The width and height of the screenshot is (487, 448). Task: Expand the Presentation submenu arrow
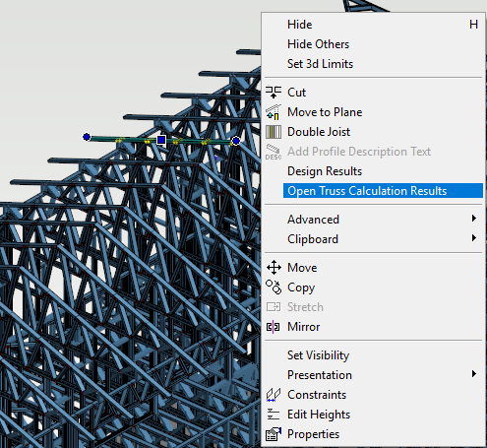[x=474, y=374]
